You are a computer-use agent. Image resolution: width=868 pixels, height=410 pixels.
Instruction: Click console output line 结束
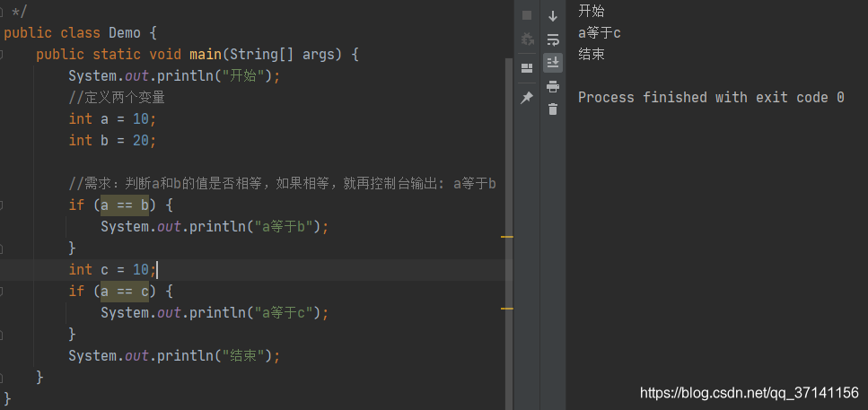592,54
